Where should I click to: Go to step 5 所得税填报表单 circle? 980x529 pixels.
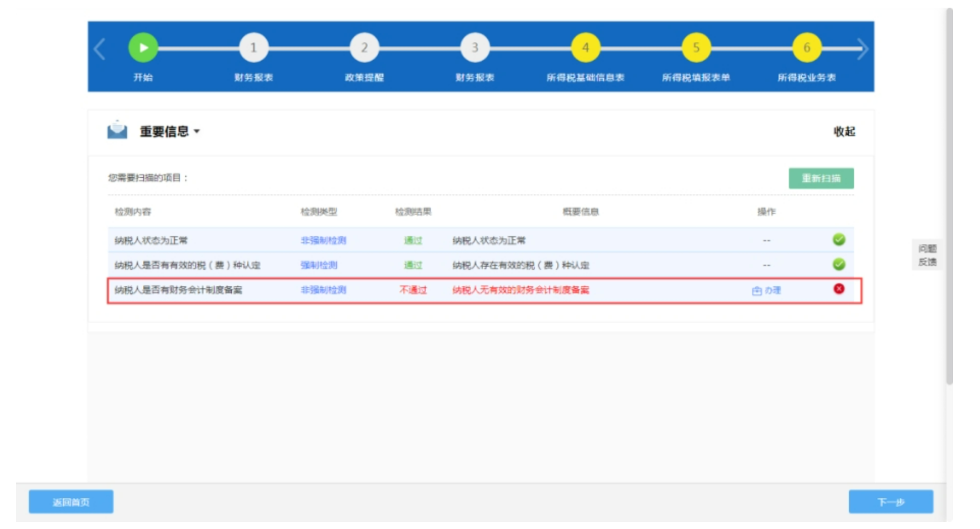click(x=696, y=47)
